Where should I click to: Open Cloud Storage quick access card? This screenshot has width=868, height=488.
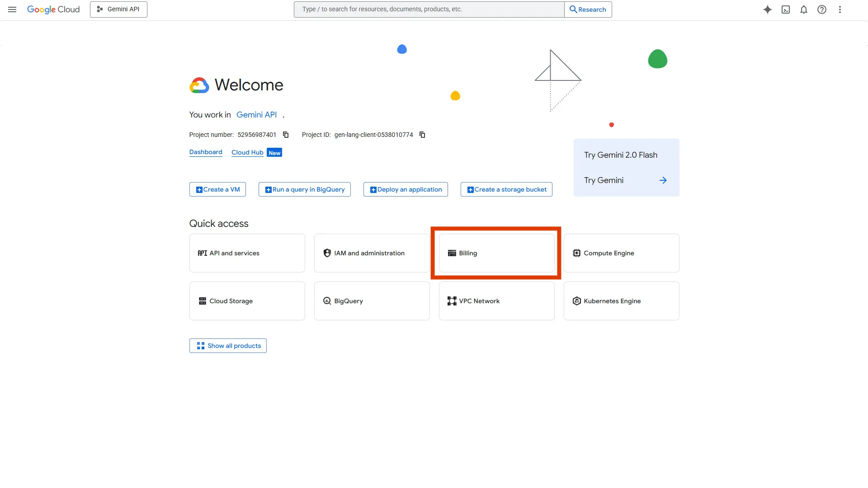(x=247, y=301)
